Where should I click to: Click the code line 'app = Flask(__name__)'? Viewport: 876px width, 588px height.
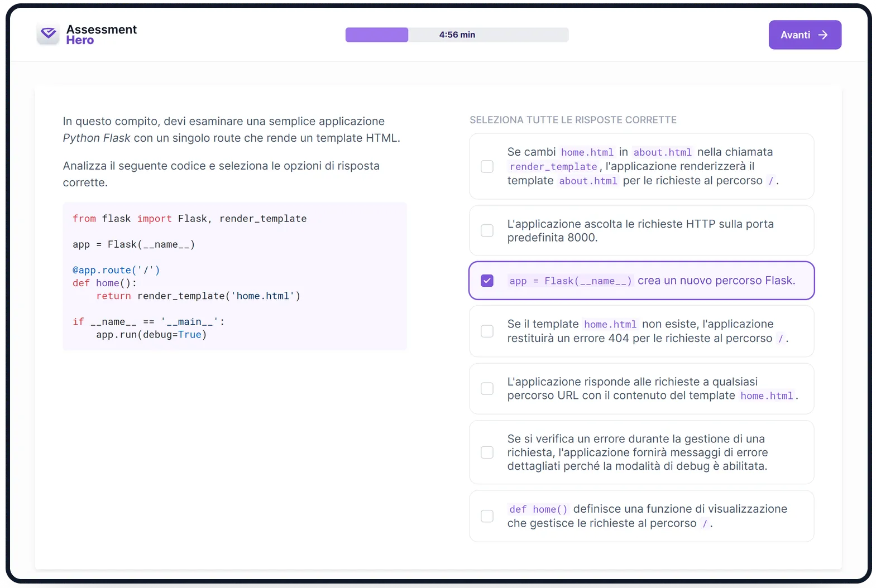(134, 244)
